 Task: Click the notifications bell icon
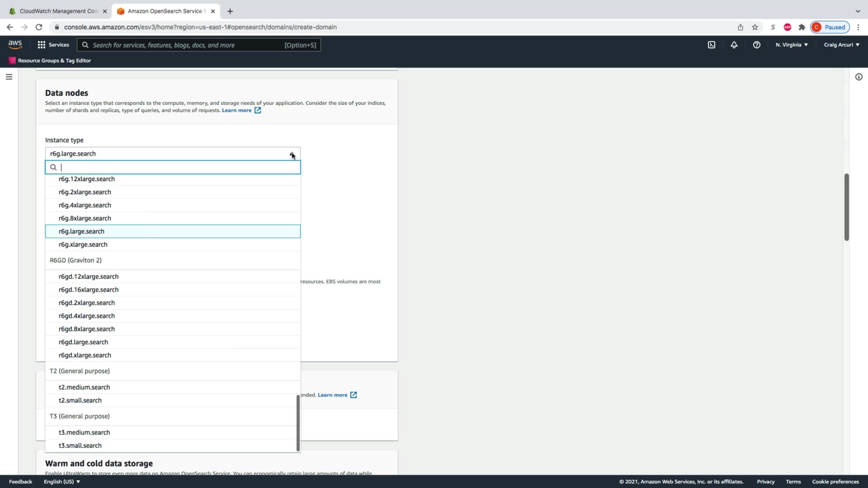pos(734,45)
